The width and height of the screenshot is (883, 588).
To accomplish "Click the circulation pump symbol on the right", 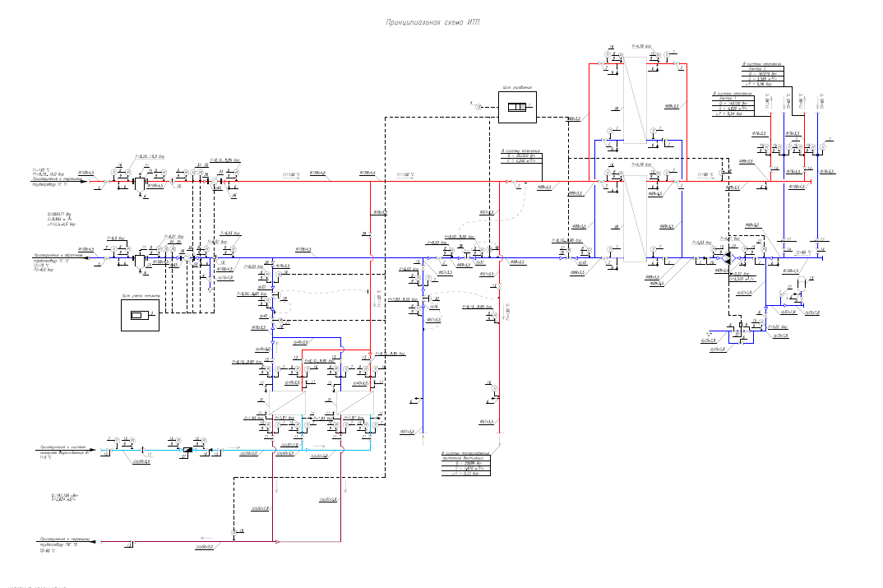I will (x=730, y=256).
